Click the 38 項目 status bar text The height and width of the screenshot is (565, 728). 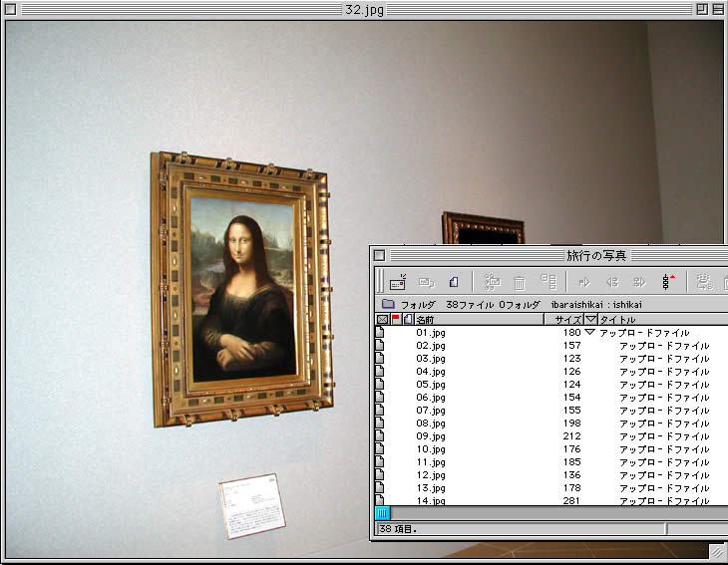(x=398, y=528)
